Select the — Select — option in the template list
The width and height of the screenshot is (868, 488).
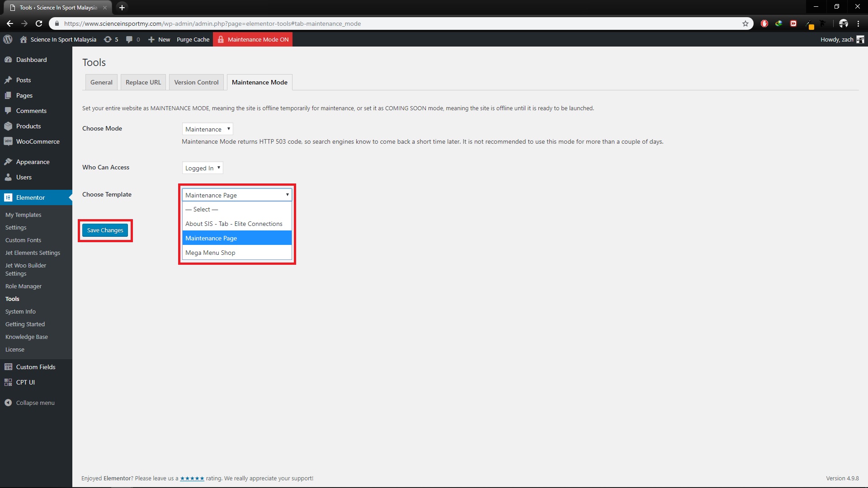click(x=237, y=209)
